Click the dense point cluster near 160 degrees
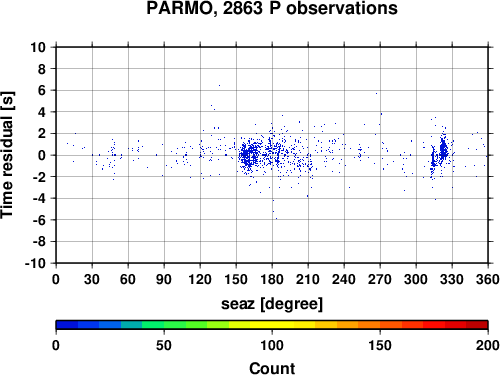500x375 pixels. coord(248,156)
